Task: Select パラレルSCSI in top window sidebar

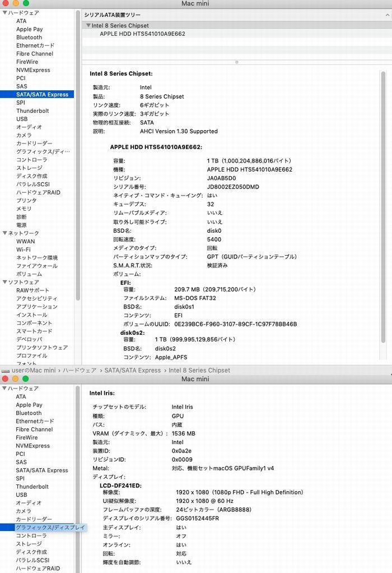Action: (x=33, y=184)
